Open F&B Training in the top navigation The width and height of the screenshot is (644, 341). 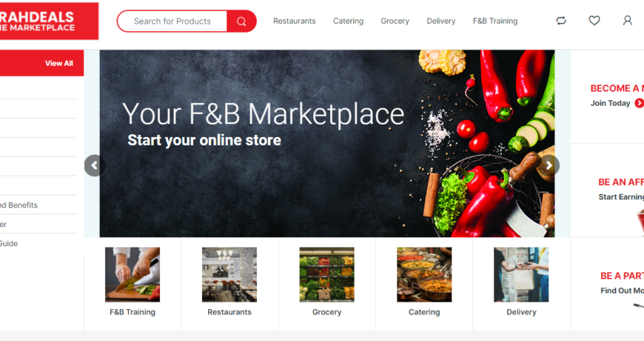pos(495,21)
